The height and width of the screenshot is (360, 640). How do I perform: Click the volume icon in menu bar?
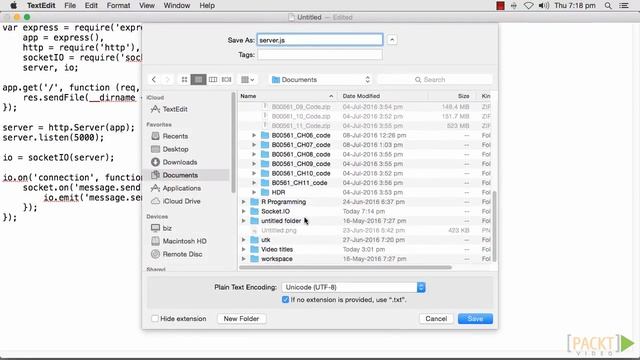click(543, 5)
